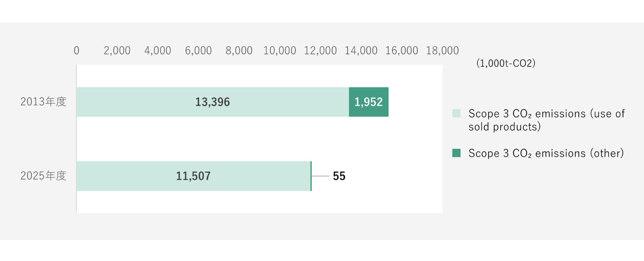Click the light green legend swatch
Screen dimensions: 644x261
coord(456,114)
